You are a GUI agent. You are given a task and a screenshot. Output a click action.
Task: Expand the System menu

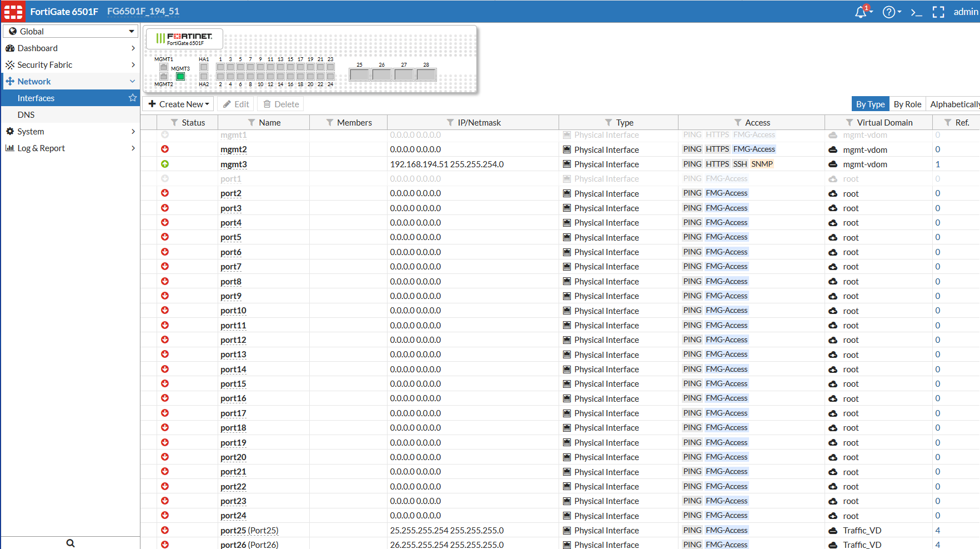(x=71, y=131)
